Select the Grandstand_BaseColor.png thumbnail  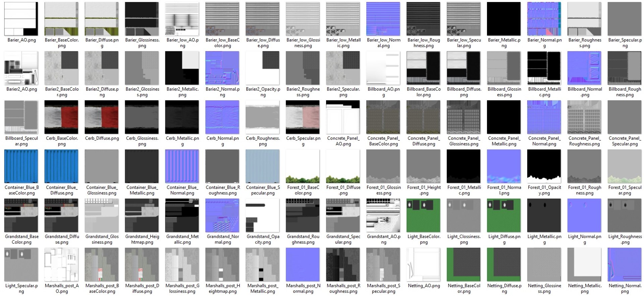pyautogui.click(x=21, y=216)
